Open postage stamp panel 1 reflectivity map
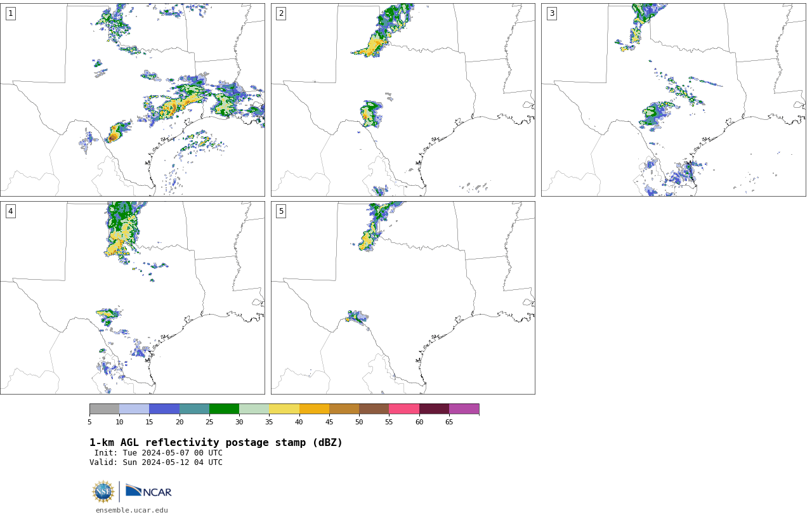This screenshot has height=517, width=812. [x=133, y=100]
